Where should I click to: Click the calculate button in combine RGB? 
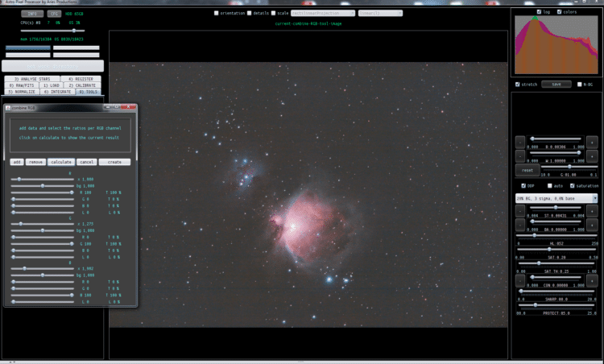coord(61,162)
